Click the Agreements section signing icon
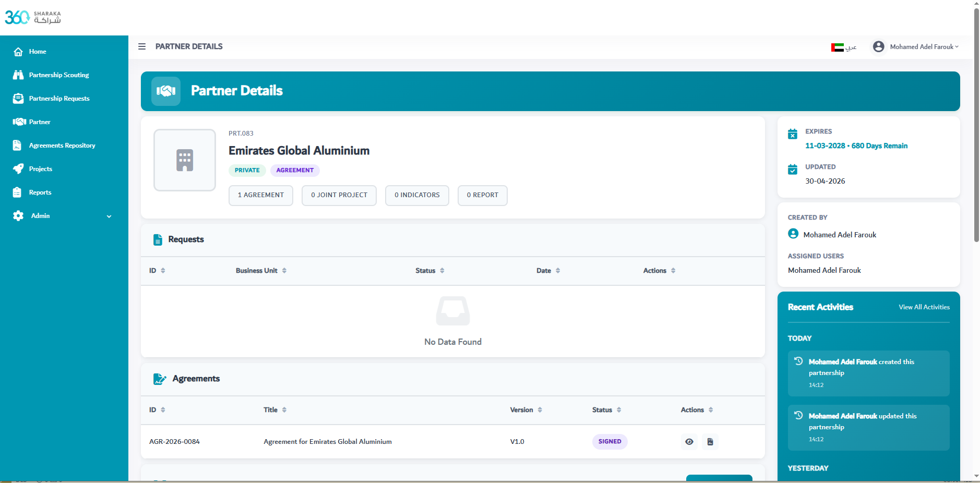This screenshot has height=483, width=980. (x=160, y=379)
